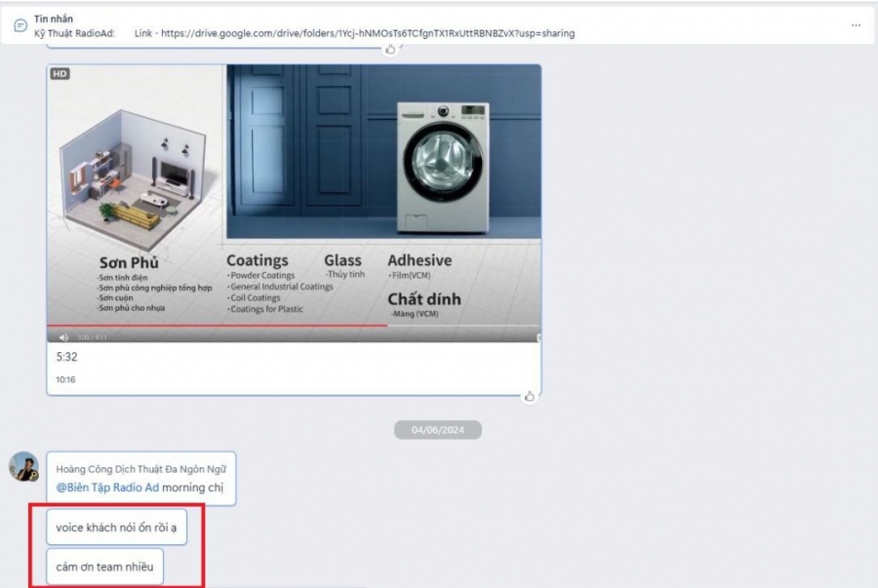
Task: Select the 'voice khách nói ổn rồi ạ' message
Action: tap(116, 527)
